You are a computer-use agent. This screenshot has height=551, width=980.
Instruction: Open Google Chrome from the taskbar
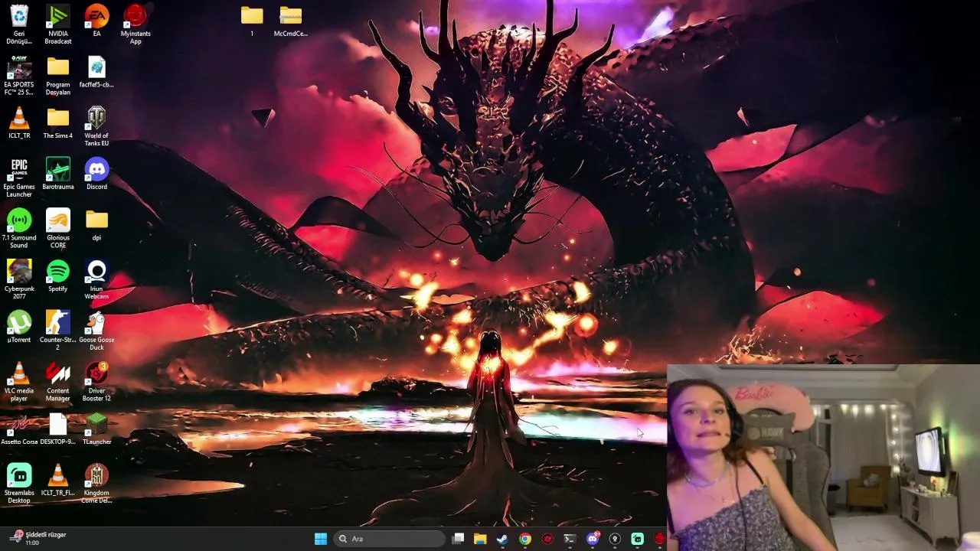pos(524,539)
